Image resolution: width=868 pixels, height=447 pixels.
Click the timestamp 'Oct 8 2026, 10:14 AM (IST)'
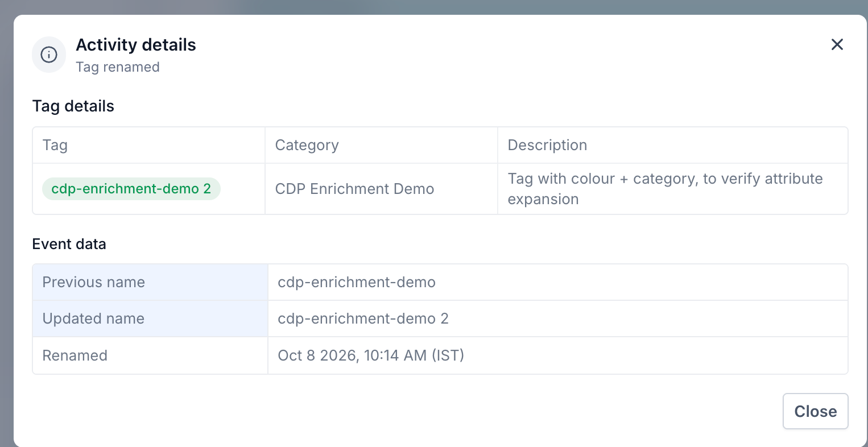point(371,355)
